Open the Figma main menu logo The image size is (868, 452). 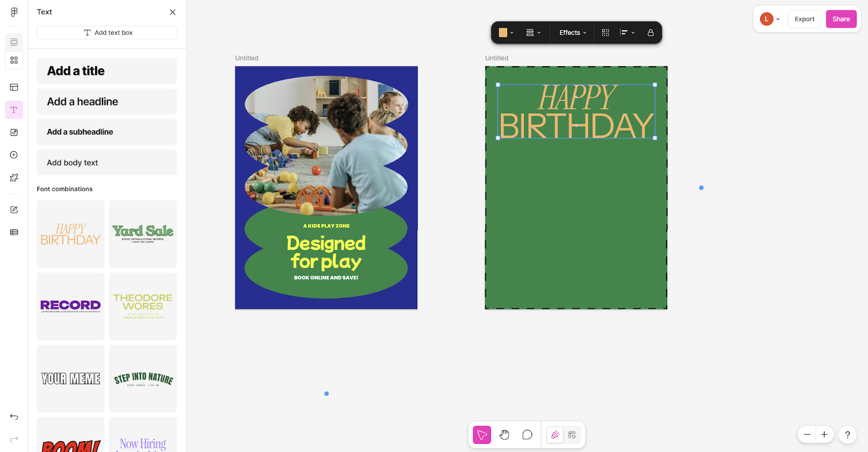pyautogui.click(x=14, y=12)
